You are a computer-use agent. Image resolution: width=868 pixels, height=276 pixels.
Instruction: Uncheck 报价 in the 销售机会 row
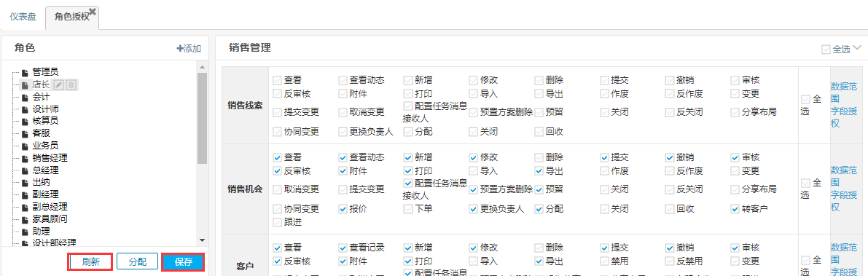tap(343, 209)
